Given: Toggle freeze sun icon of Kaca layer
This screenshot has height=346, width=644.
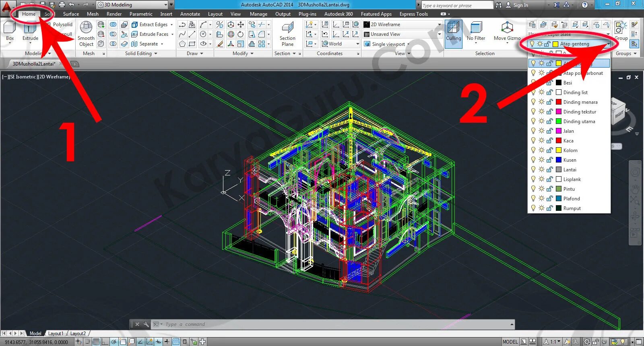Looking at the screenshot, I should (x=541, y=140).
